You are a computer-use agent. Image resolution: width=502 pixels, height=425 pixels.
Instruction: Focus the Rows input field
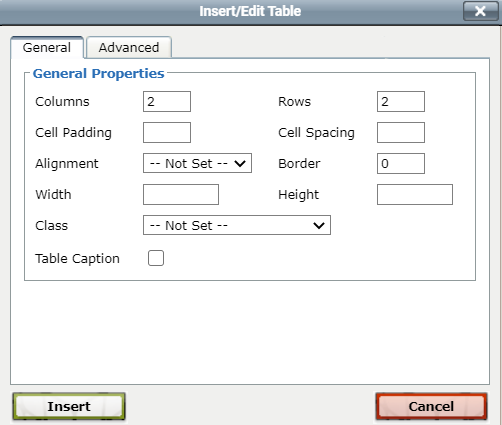click(x=401, y=101)
